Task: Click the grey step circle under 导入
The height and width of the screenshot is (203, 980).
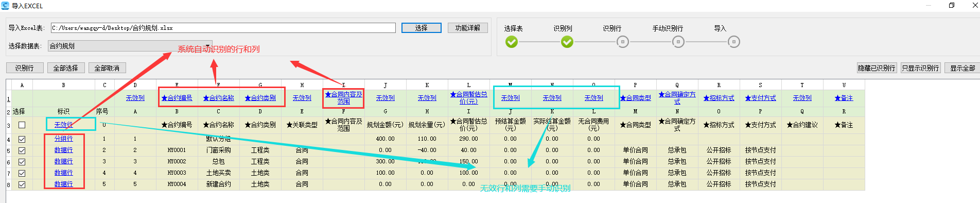Action: click(734, 42)
